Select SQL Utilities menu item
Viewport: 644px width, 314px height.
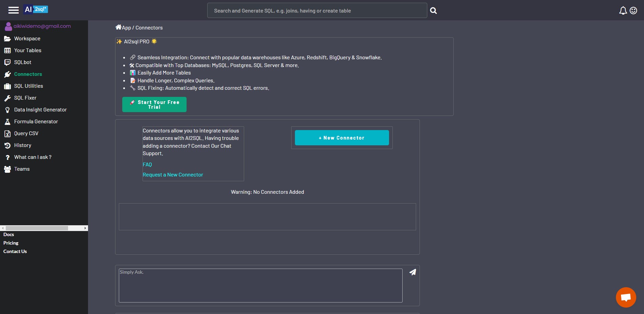(x=28, y=86)
